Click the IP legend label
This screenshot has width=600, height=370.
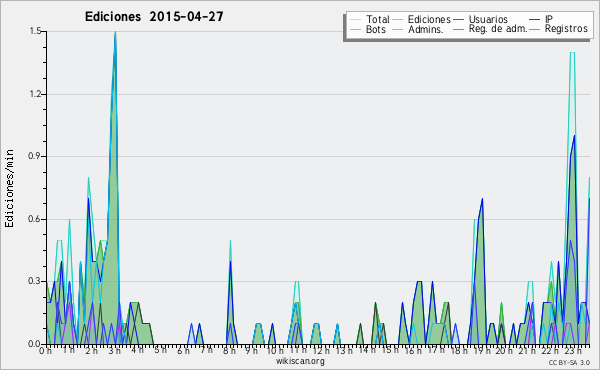[x=549, y=19]
